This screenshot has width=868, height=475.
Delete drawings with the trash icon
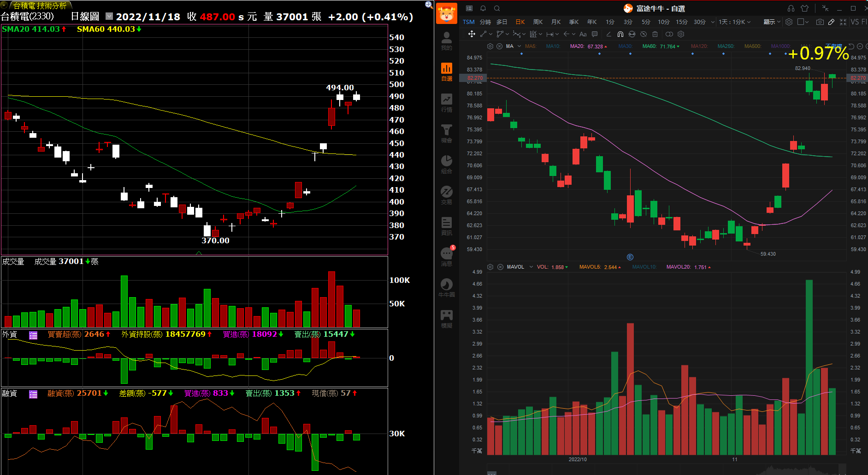(655, 34)
